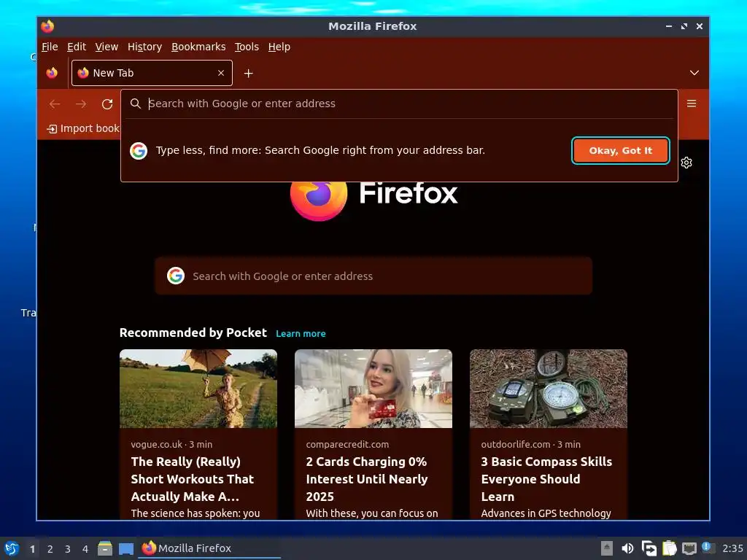The height and width of the screenshot is (560, 747).
Task: Click the Firefox View icon beside tabs
Action: (52, 73)
